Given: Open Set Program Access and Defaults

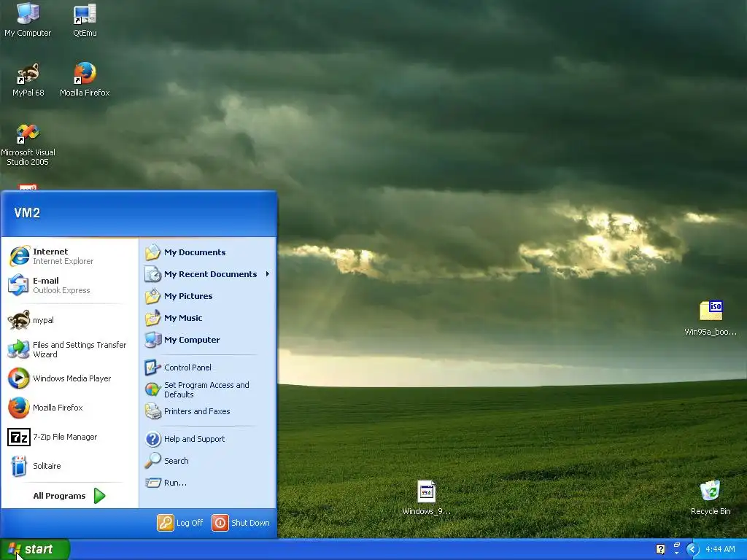Looking at the screenshot, I should tap(208, 389).
